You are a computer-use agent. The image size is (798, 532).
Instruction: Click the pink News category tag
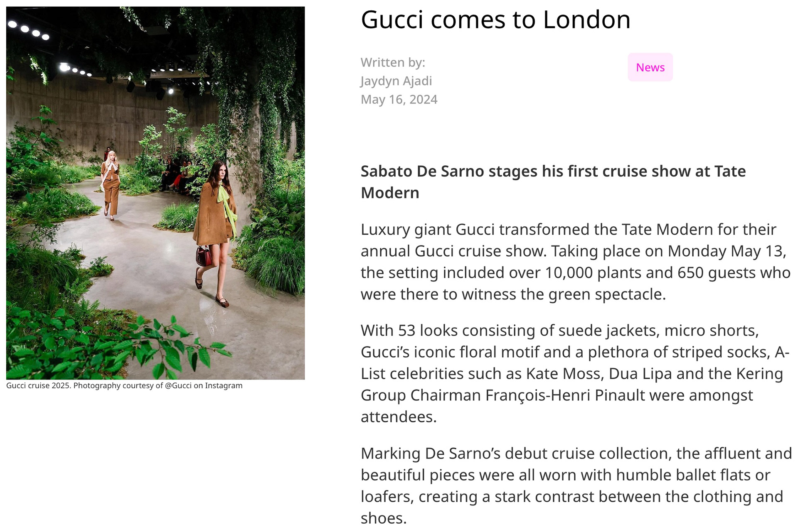pyautogui.click(x=650, y=67)
